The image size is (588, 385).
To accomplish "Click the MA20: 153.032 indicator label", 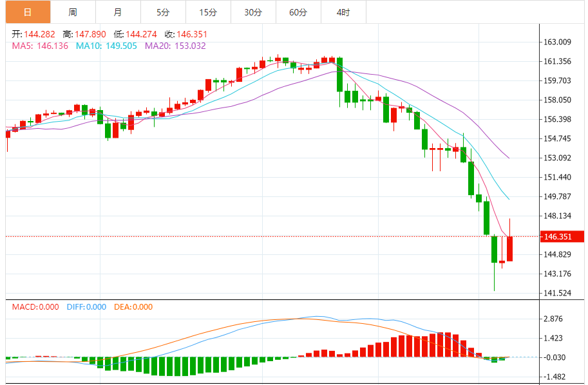I will [176, 46].
